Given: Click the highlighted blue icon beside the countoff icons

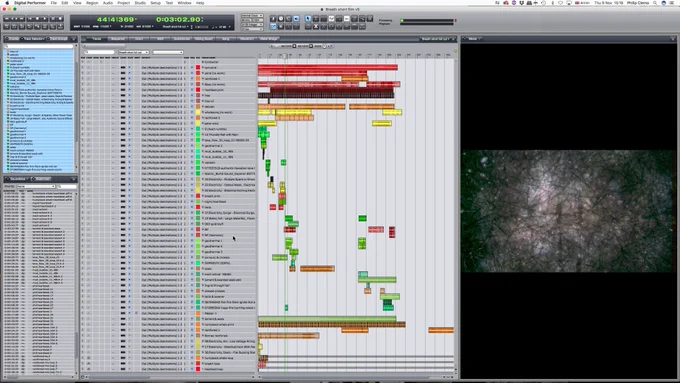Looking at the screenshot, I should click(296, 19).
